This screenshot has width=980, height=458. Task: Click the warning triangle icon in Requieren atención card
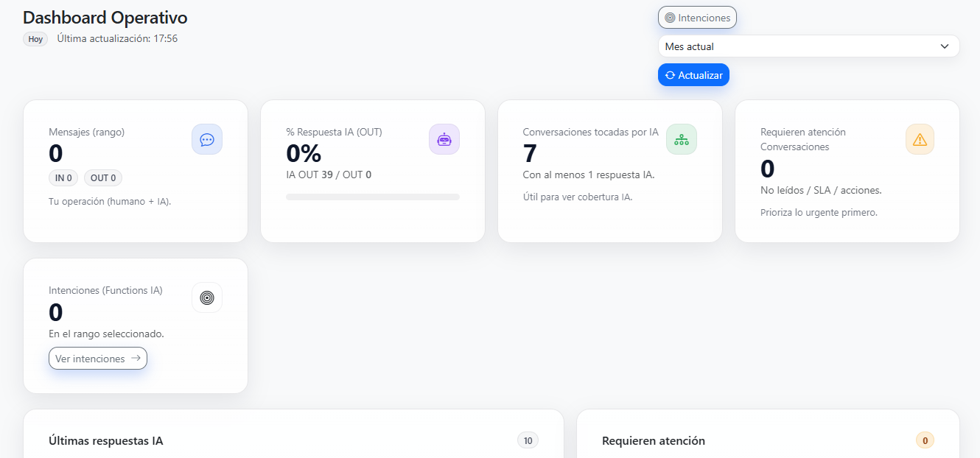point(920,139)
